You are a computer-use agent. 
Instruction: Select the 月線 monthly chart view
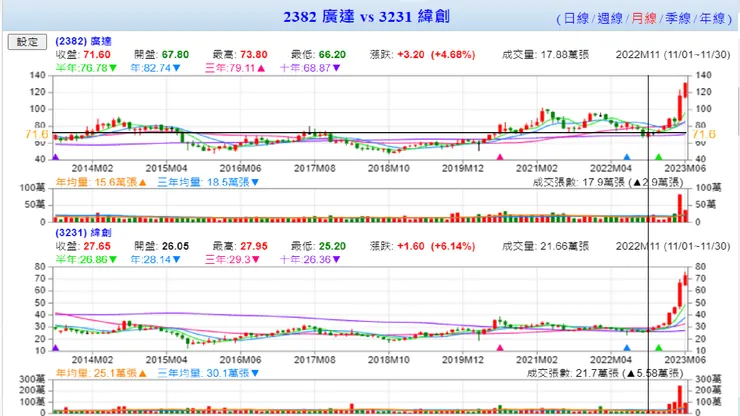point(644,18)
